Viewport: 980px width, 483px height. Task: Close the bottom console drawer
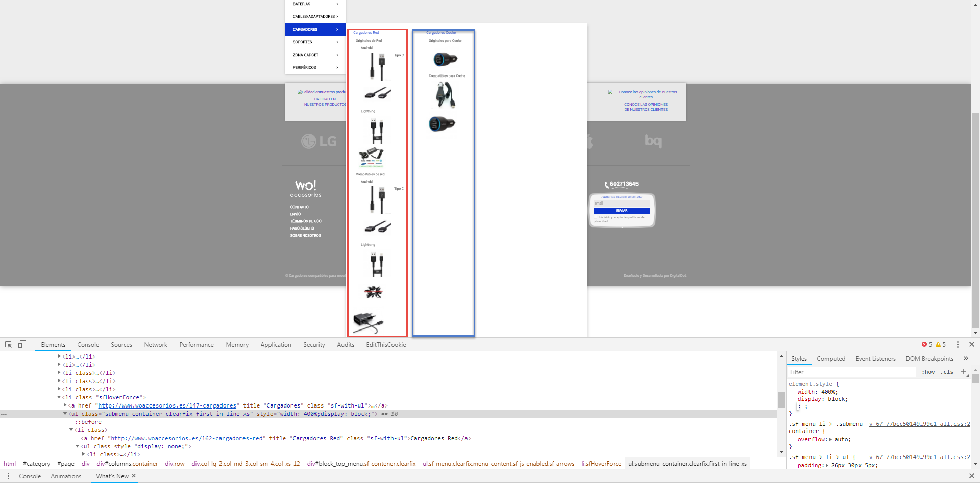point(972,476)
